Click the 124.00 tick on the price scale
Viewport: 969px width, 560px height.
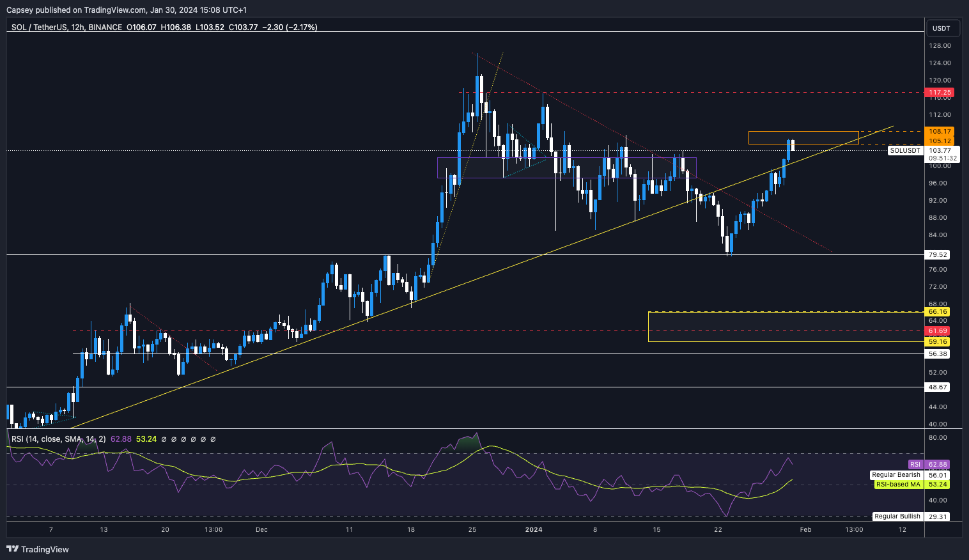tap(940, 63)
